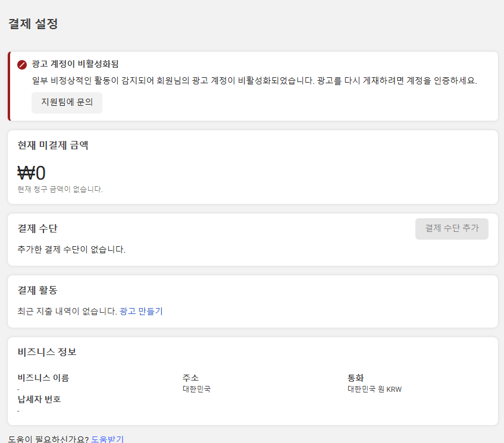Screen dimensions: 504x443
Task: Click the ₩0 outstanding balance amount
Action: pos(31,173)
